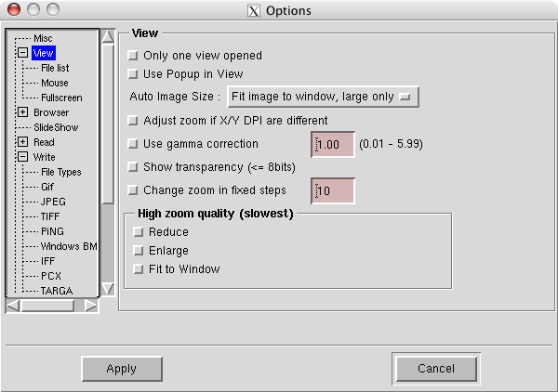Check Show transparency option
Screen dimensions: 558x392
[133, 167]
